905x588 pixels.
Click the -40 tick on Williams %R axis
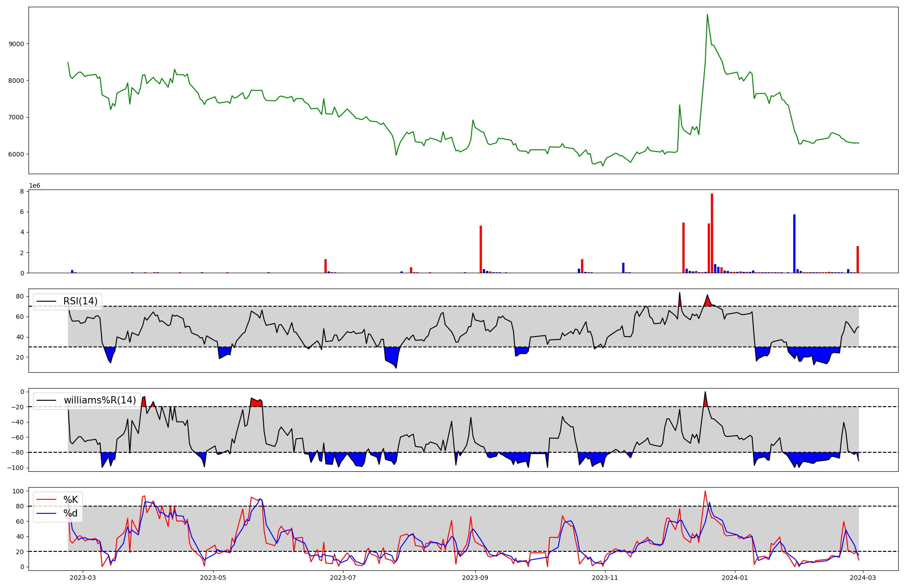click(18, 422)
